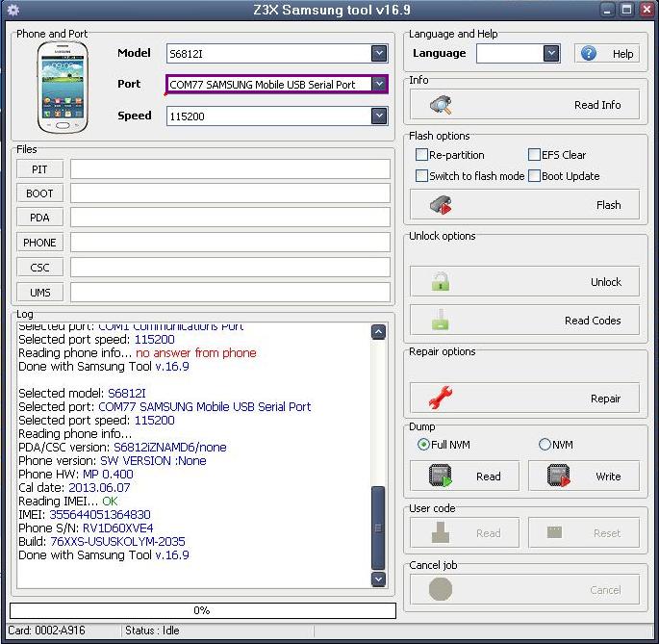Click the PDA file path field
This screenshot has width=659, height=644.
pos(230,218)
